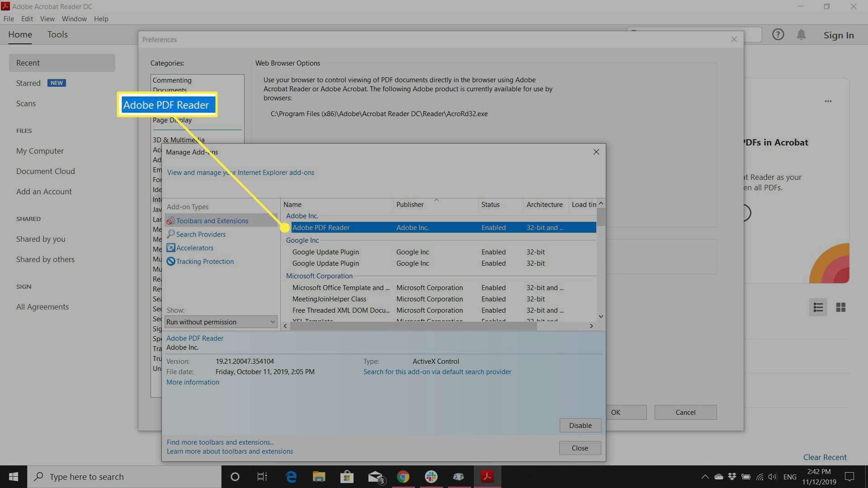The width and height of the screenshot is (868, 488).
Task: Search for add-on via default provider link
Action: (437, 371)
